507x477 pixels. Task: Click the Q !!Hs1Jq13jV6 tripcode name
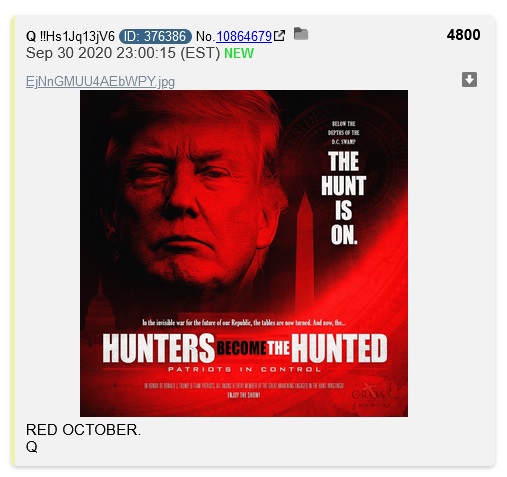tap(70, 36)
